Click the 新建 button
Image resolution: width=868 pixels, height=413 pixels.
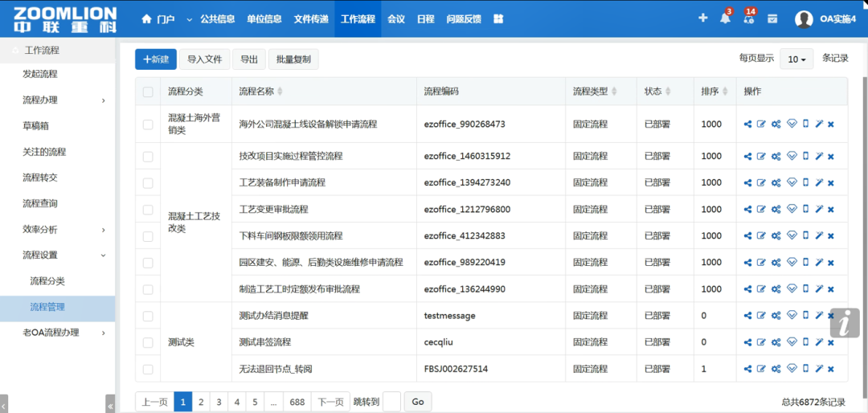point(155,59)
